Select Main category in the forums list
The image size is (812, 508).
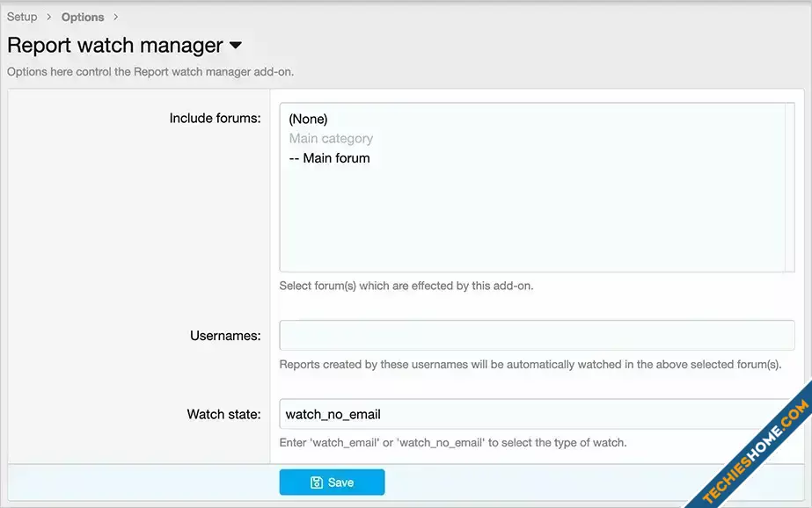coord(331,138)
